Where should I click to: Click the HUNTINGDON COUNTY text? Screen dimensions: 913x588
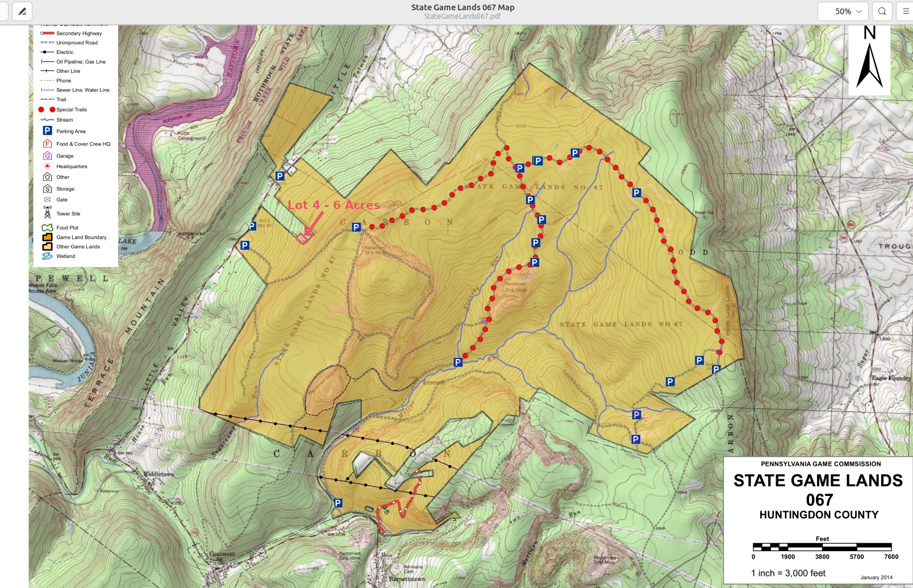(819, 515)
